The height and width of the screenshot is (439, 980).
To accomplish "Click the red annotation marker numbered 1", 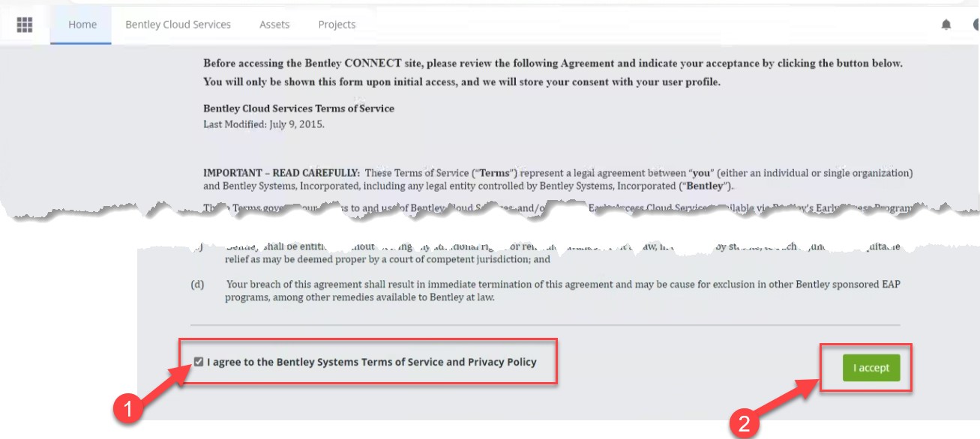I will click(x=127, y=409).
